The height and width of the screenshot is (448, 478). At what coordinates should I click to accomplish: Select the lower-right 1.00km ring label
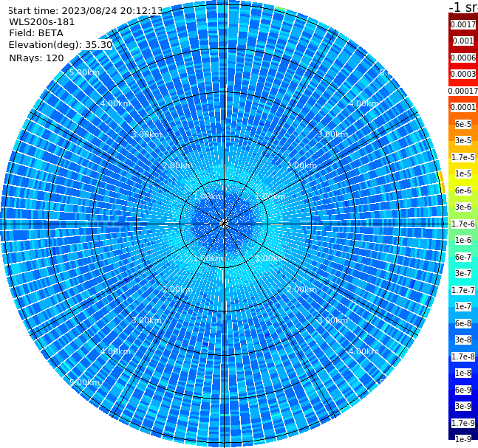(270, 258)
